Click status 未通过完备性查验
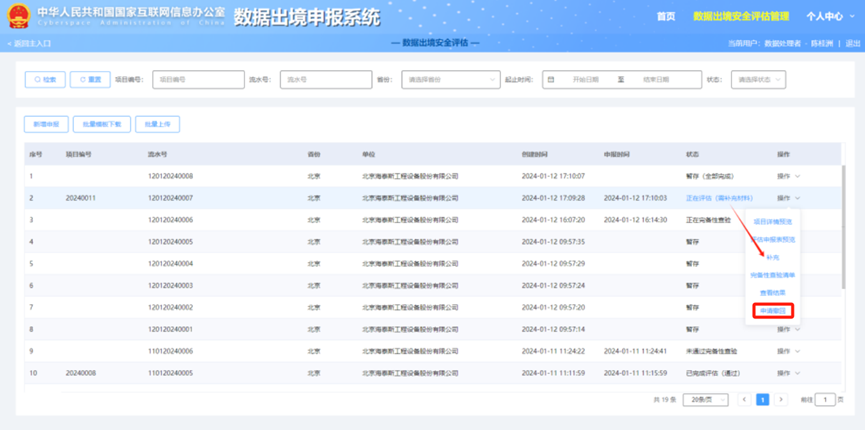Viewport: 865px width, 430px height. 711,351
